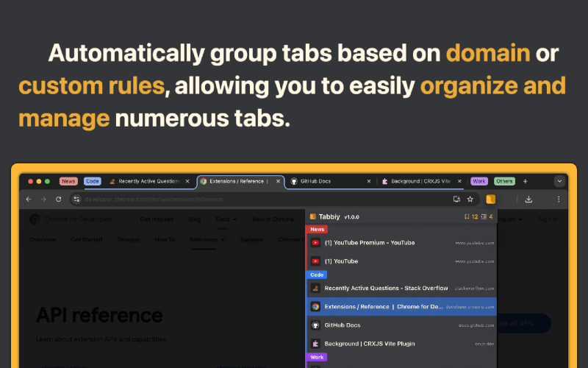Screen dimensions: 588x368
Task: View site information icon in address bar
Action: point(76,199)
